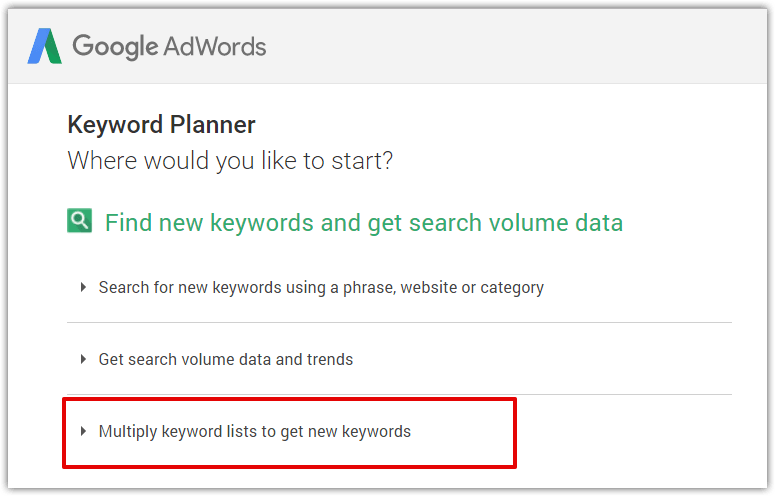The image size is (775, 496).
Task: Click the 'Keyword Planner' title
Action: [x=162, y=124]
